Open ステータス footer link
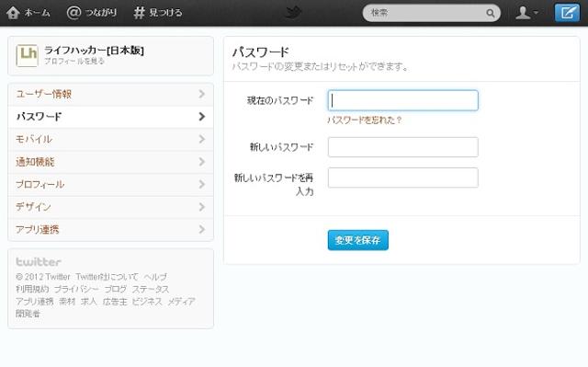 click(x=151, y=290)
